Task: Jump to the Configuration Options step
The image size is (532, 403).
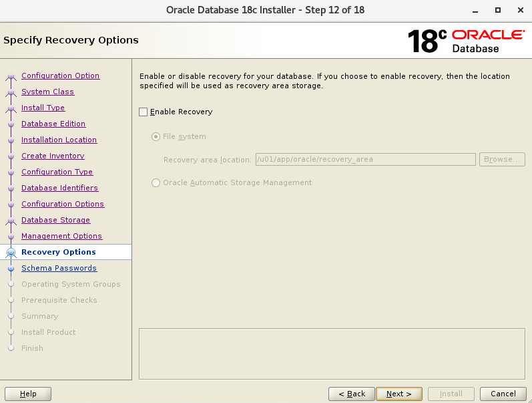Action: coord(63,204)
